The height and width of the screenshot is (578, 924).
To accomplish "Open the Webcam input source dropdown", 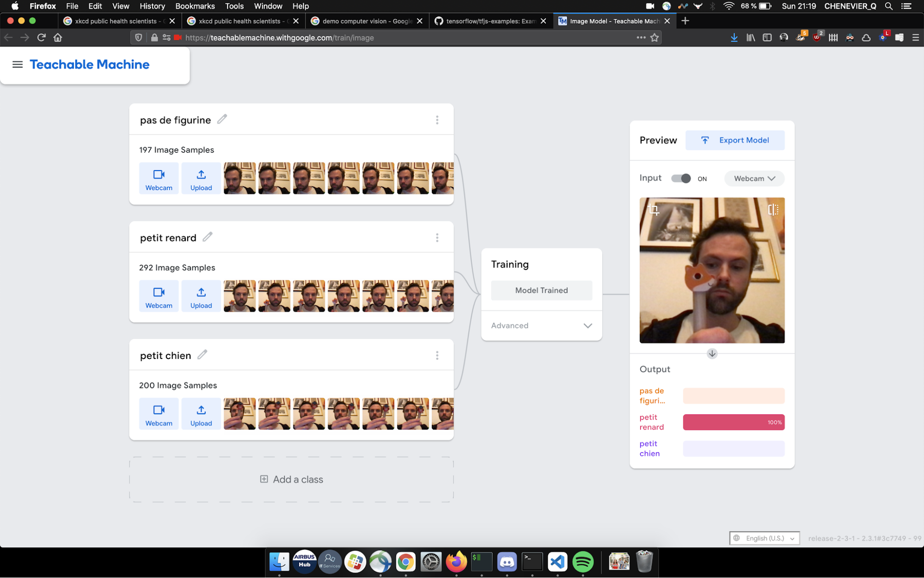I will point(754,178).
